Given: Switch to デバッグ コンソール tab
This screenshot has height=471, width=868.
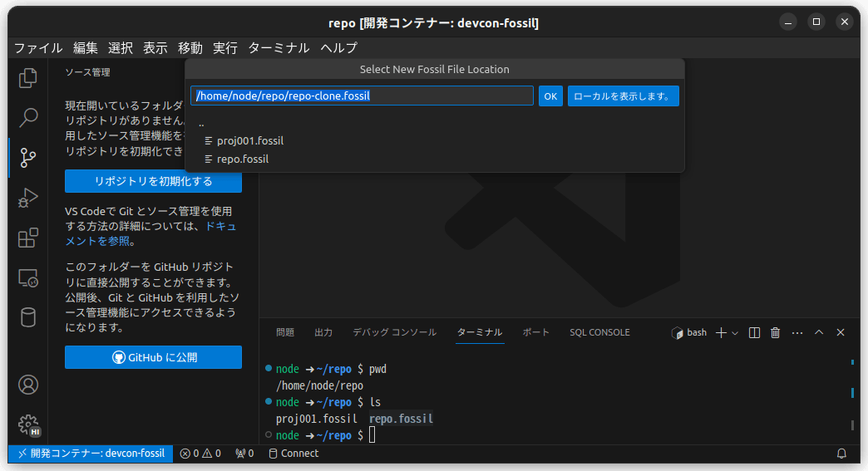Looking at the screenshot, I should tap(395, 332).
